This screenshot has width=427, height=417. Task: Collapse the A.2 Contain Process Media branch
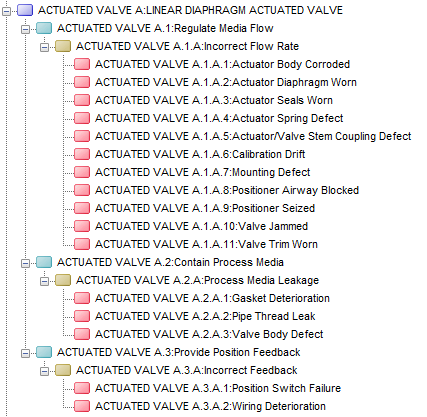[25, 264]
